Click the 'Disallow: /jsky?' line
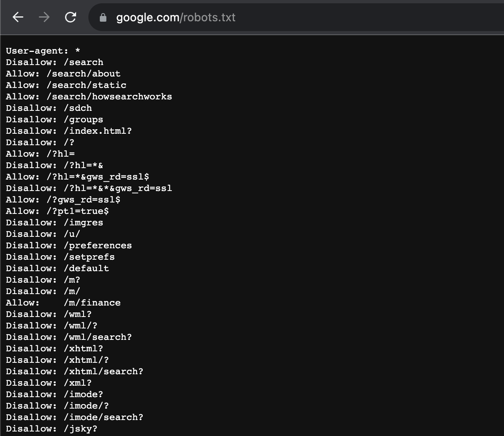 click(52, 429)
